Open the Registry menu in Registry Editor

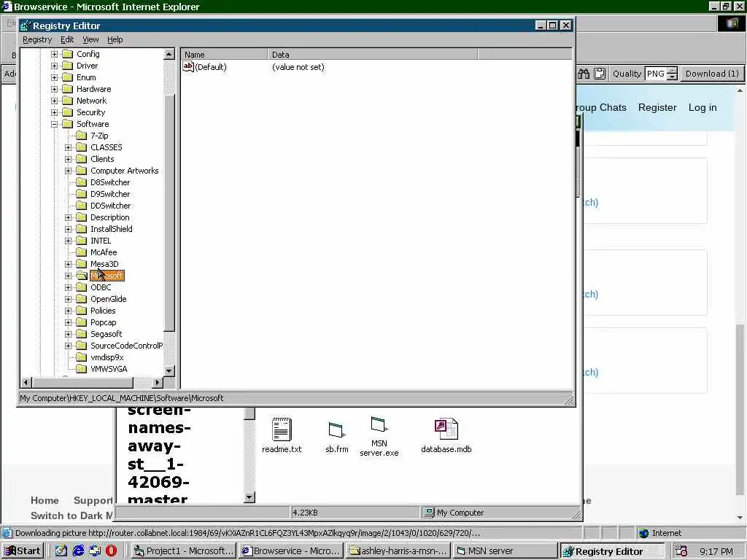[x=37, y=39]
